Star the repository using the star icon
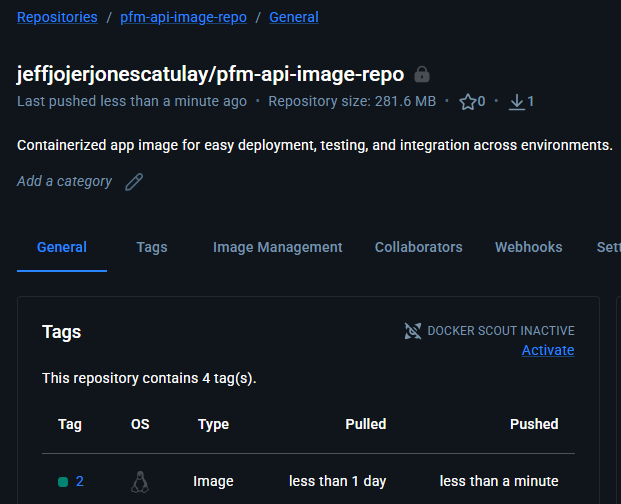 (x=467, y=101)
